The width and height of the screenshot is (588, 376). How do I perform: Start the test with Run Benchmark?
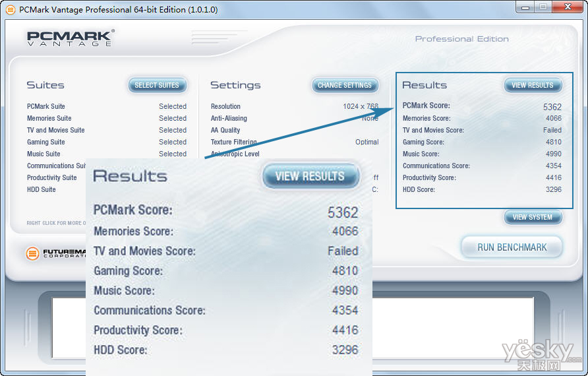(x=512, y=247)
